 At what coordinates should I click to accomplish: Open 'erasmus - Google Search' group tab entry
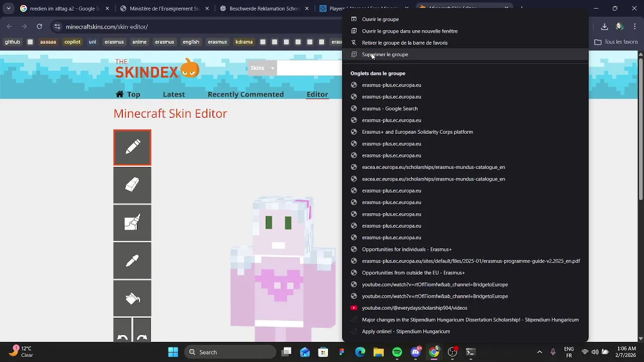coord(465,109)
